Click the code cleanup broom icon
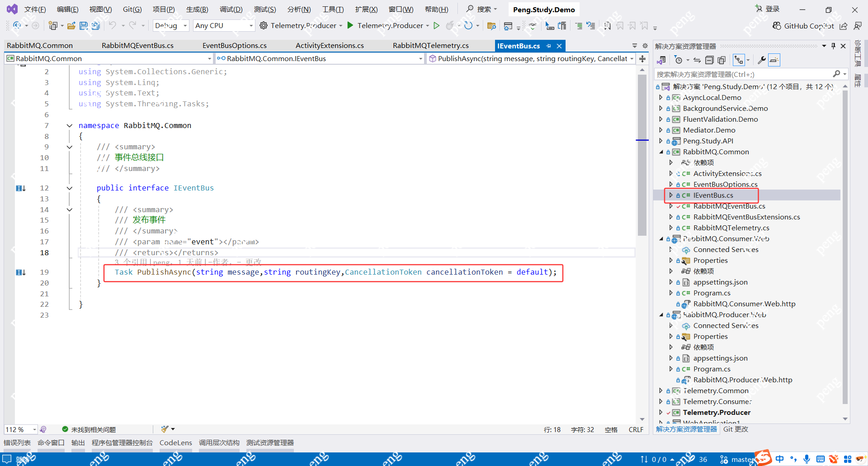Screen dimensions: 868x466 (165, 429)
